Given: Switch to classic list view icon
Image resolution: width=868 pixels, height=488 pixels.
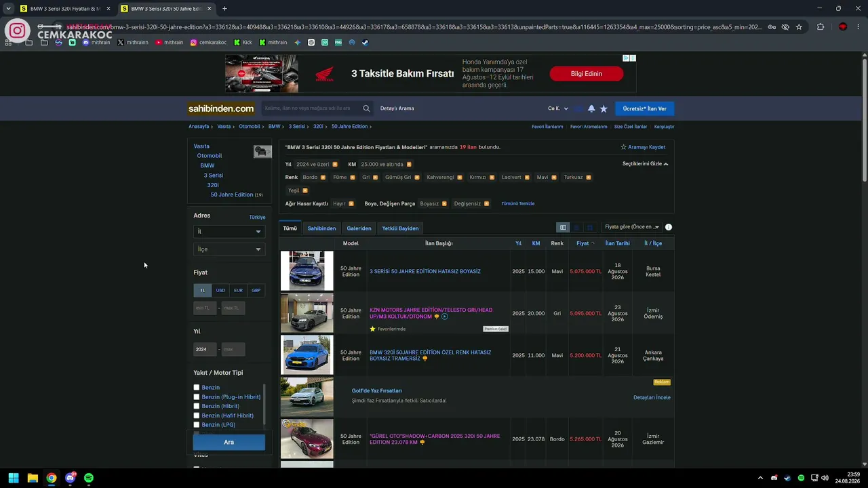Looking at the screenshot, I should pos(563,228).
